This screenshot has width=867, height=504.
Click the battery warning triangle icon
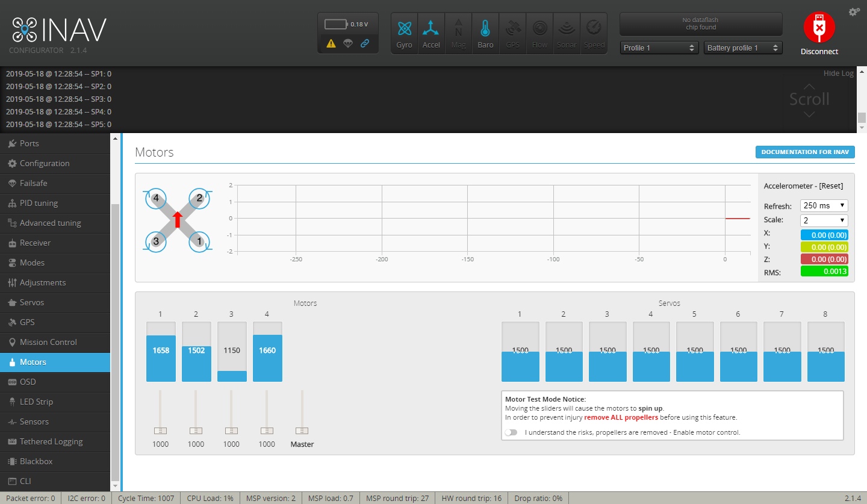(331, 43)
